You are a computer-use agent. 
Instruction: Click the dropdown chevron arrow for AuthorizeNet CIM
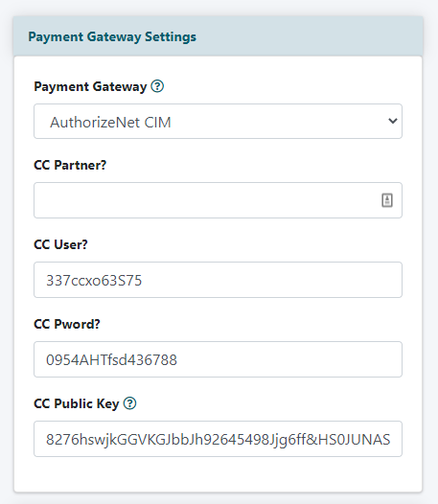(393, 121)
